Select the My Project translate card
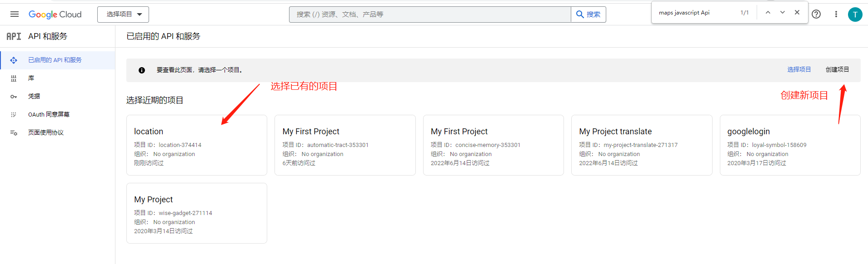The width and height of the screenshot is (868, 264). click(642, 145)
